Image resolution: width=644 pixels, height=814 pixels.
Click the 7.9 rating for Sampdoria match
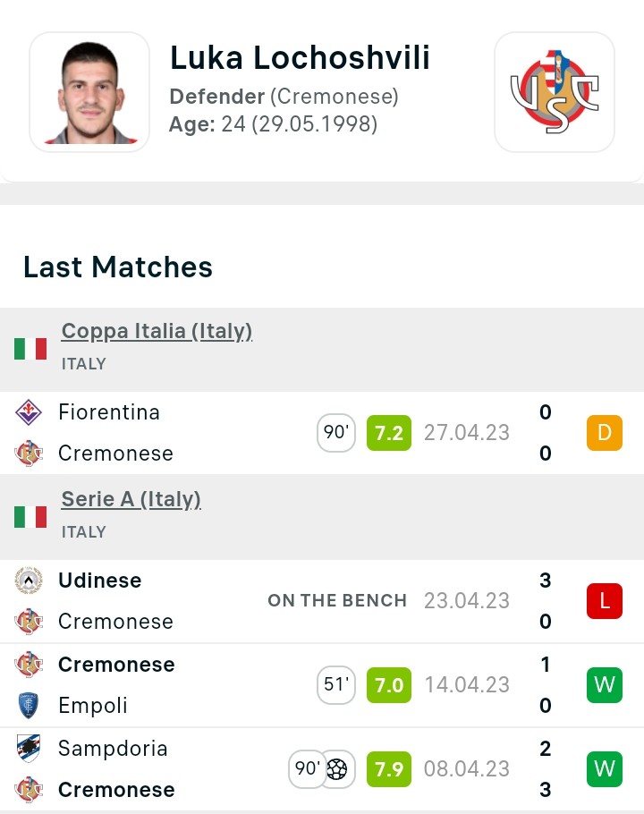point(389,769)
